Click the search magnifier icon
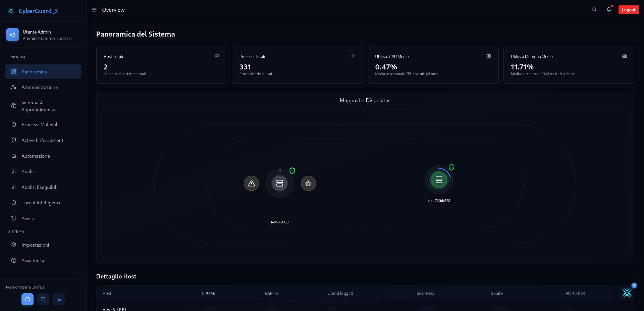The width and height of the screenshot is (644, 311). tap(594, 10)
